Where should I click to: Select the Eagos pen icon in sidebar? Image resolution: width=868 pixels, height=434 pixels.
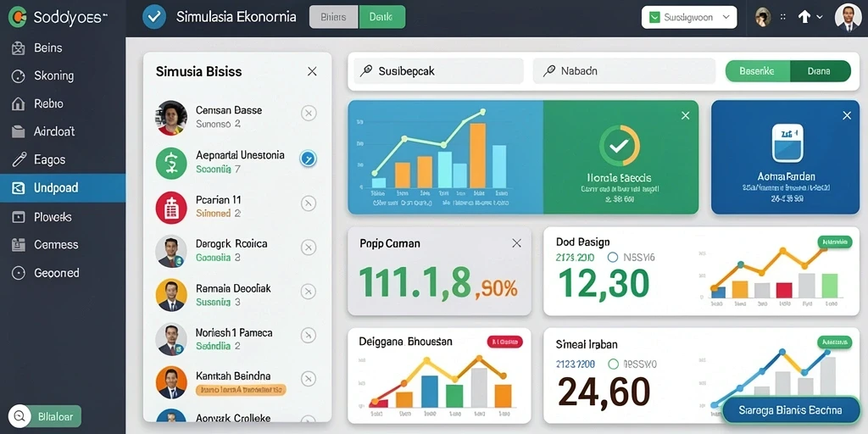(19, 160)
